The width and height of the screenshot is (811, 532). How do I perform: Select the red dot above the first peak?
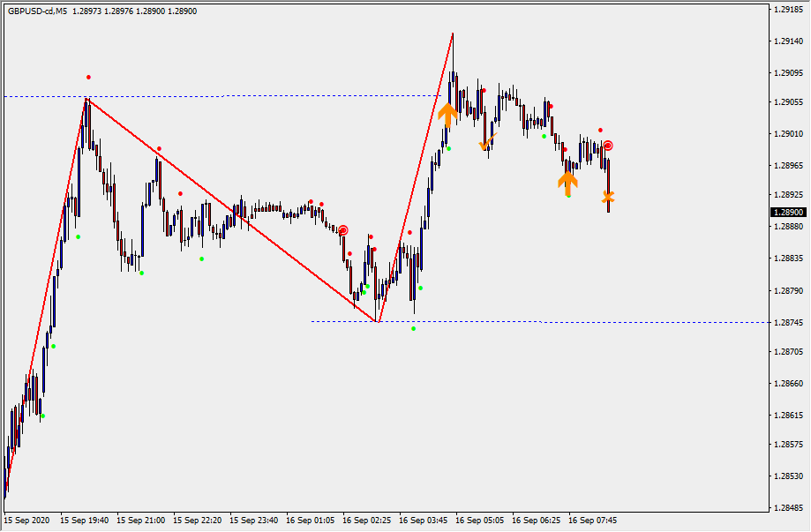click(x=88, y=78)
